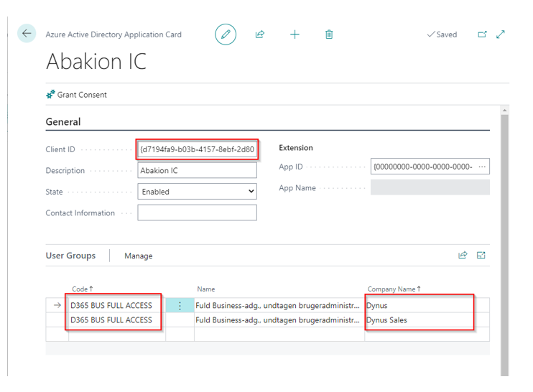The width and height of the screenshot is (533, 392).
Task: Click the Client ID field
Action: [x=197, y=149]
